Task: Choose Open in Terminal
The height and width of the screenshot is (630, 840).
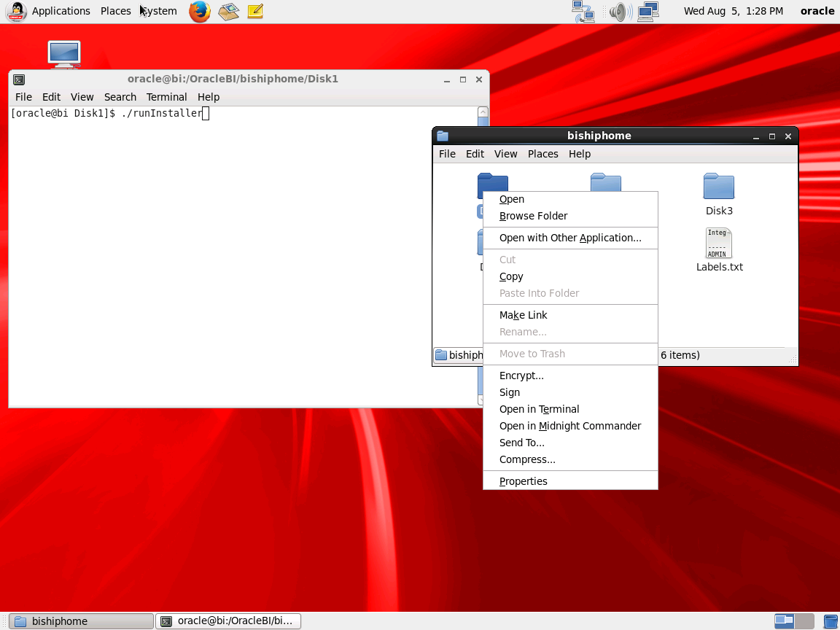Action: tap(570, 409)
